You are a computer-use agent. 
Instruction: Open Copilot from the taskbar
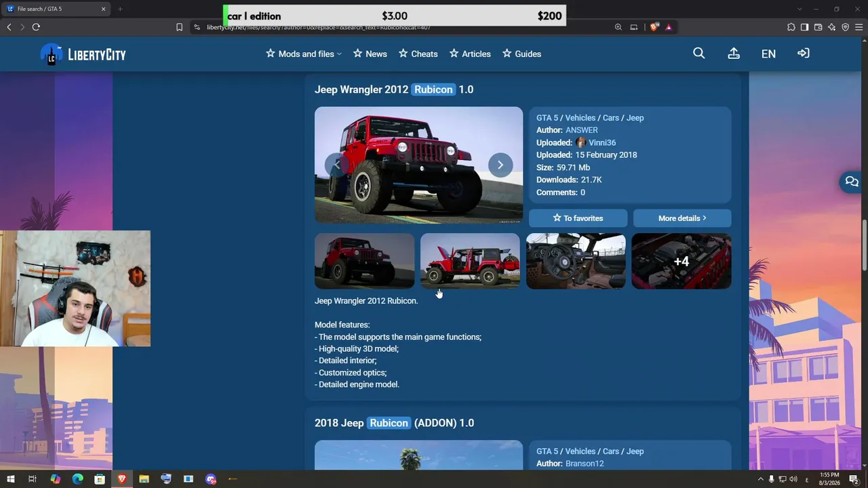(x=56, y=479)
